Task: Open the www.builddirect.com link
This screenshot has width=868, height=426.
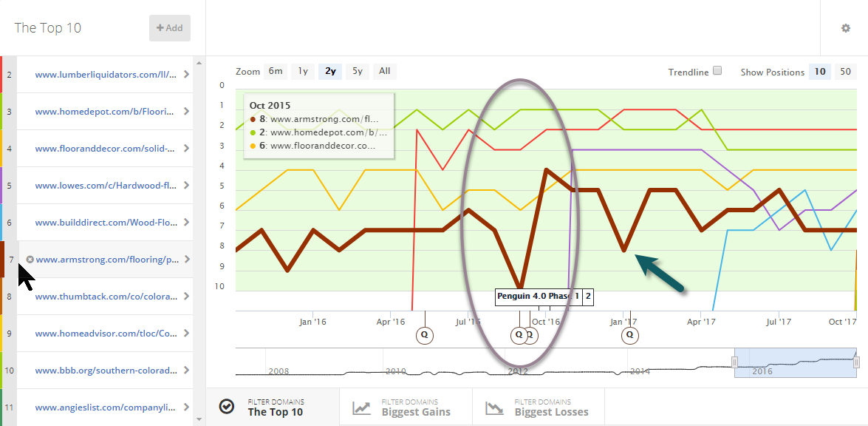Action: (x=106, y=222)
